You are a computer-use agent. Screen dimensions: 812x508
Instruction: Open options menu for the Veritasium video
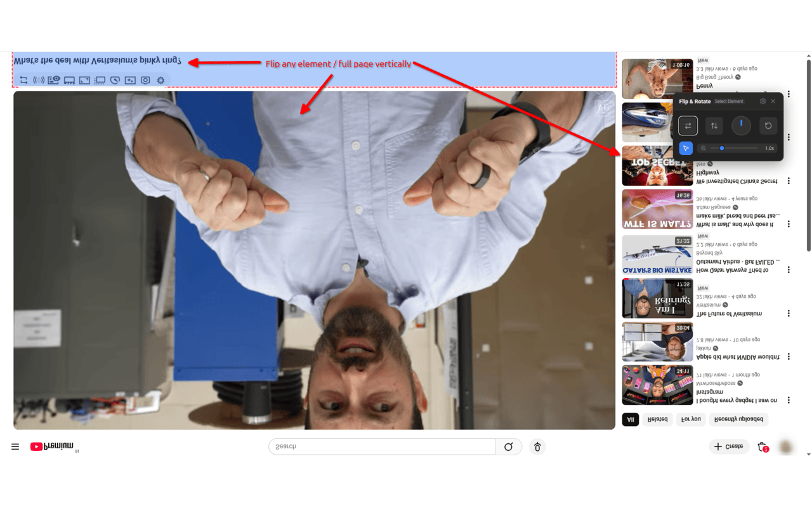click(789, 313)
